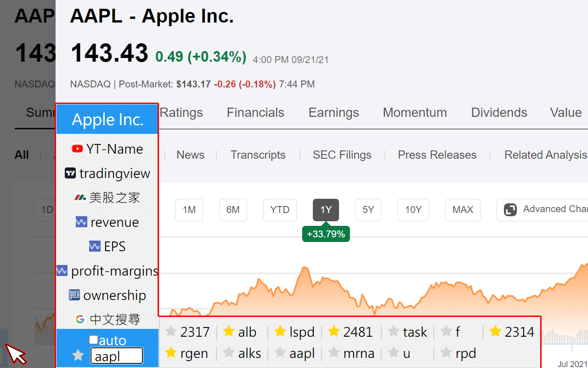Click the guru icon beside ownership
588x368 pixels.
[x=74, y=295]
